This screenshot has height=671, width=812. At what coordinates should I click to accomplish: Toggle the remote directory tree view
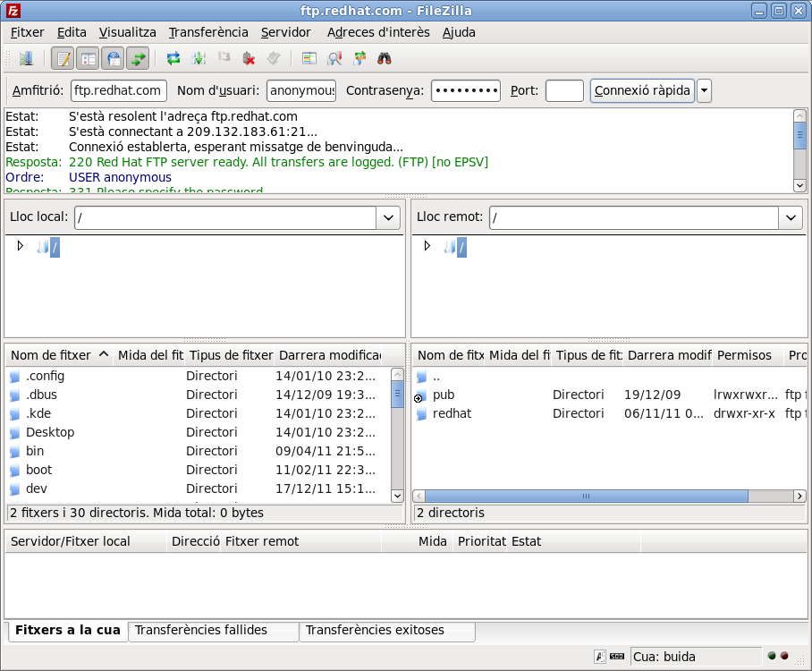pos(113,59)
